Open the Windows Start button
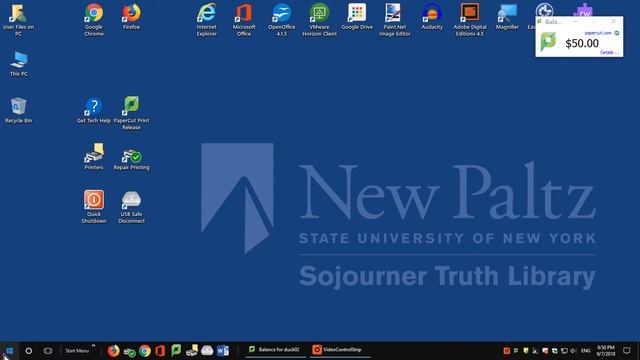Viewport: 640px width, 360px height. tap(9, 351)
